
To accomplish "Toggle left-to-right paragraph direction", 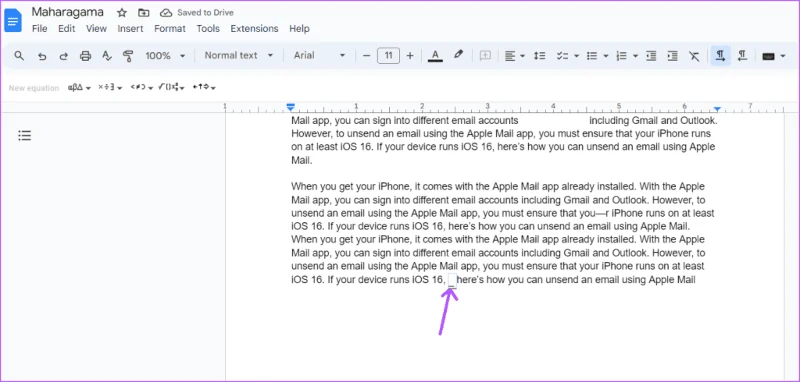I will (720, 56).
